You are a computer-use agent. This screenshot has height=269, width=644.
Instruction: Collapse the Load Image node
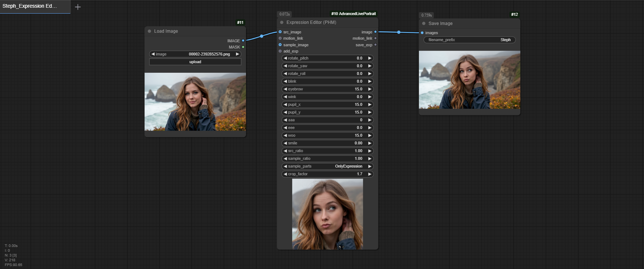(149, 31)
